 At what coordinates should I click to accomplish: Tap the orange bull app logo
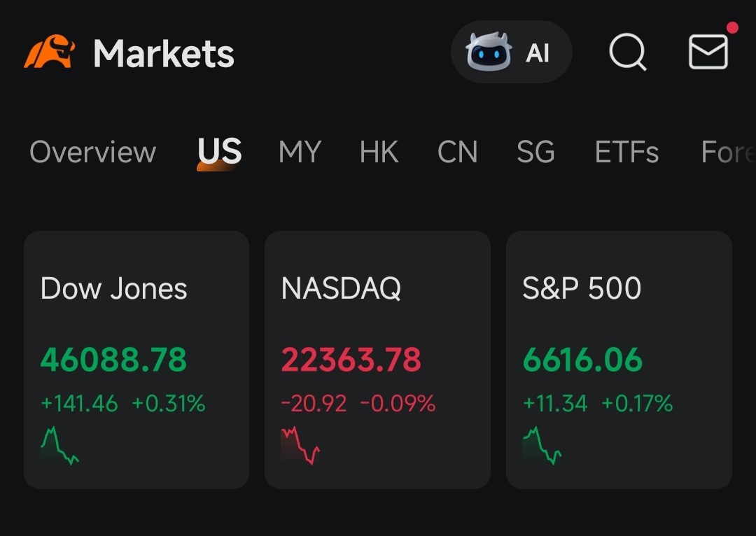click(50, 52)
